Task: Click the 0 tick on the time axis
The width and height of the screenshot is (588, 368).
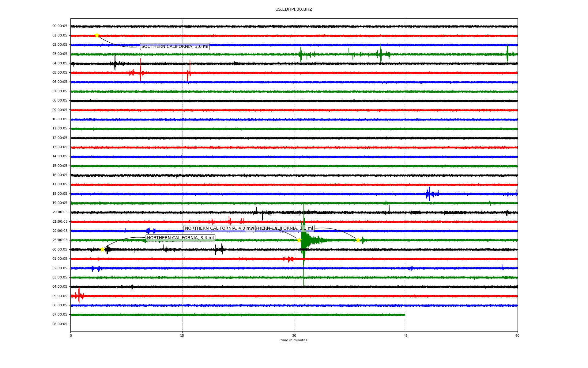Action: click(x=71, y=335)
